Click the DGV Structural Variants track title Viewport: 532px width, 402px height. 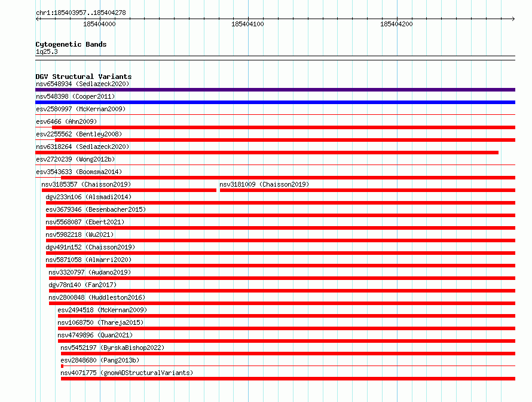pyautogui.click(x=84, y=77)
